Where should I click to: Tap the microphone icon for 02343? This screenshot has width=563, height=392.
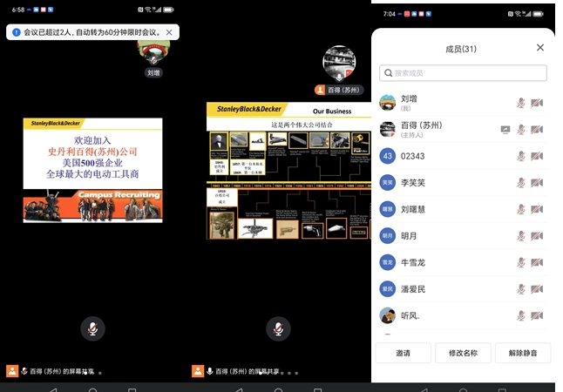click(521, 156)
